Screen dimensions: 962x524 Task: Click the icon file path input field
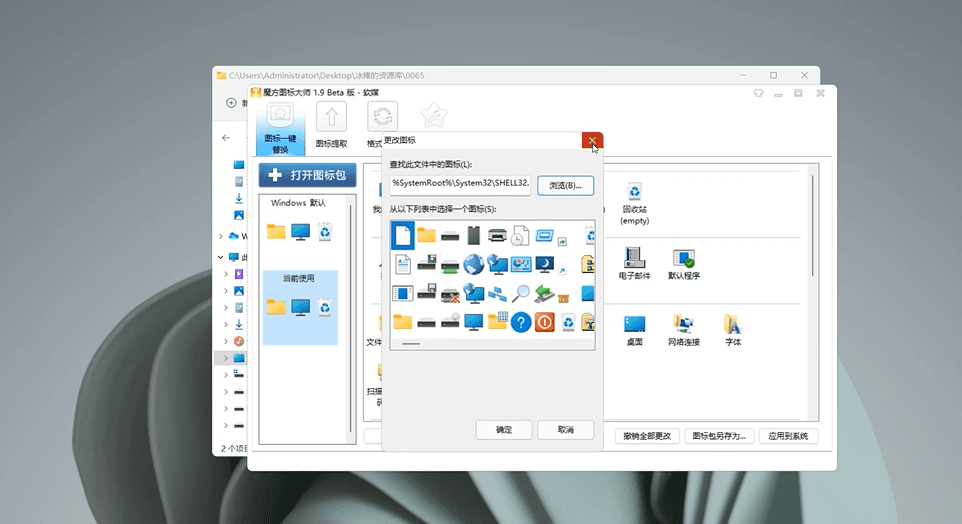(460, 184)
